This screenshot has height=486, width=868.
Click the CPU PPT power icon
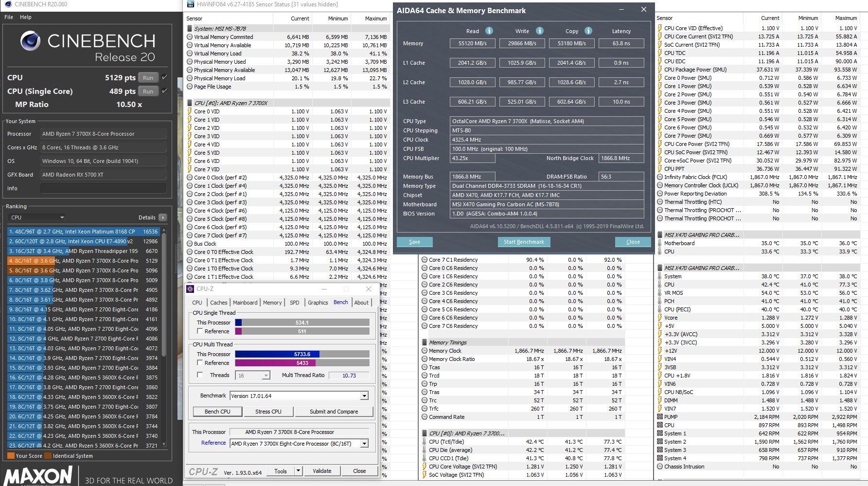[660, 169]
